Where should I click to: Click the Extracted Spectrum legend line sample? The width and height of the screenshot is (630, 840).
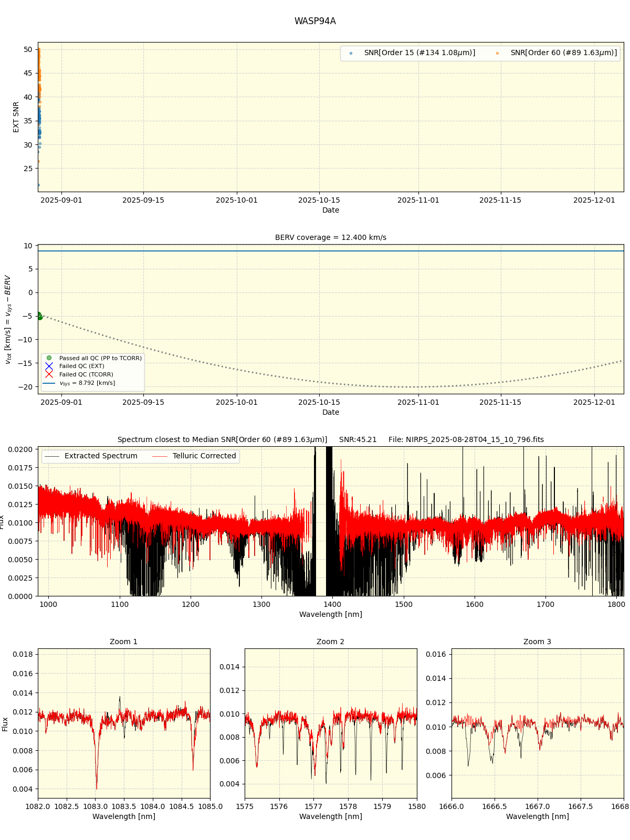click(x=52, y=456)
